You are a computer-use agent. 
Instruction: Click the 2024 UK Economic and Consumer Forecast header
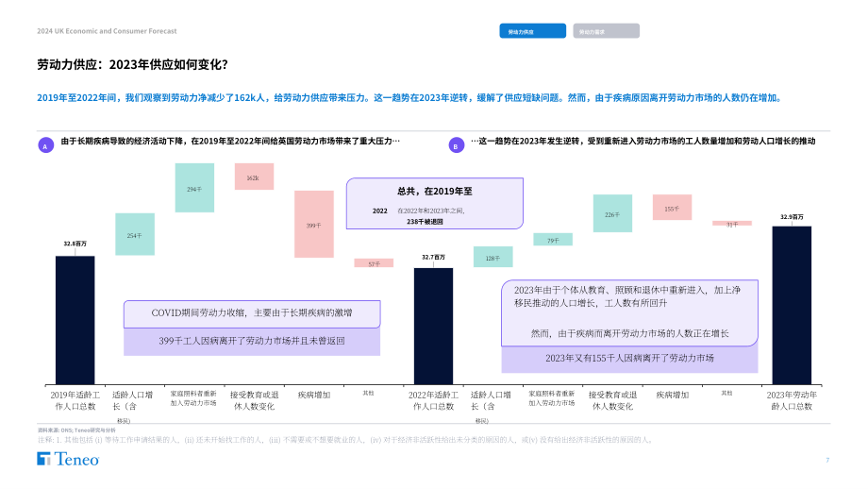click(x=107, y=31)
